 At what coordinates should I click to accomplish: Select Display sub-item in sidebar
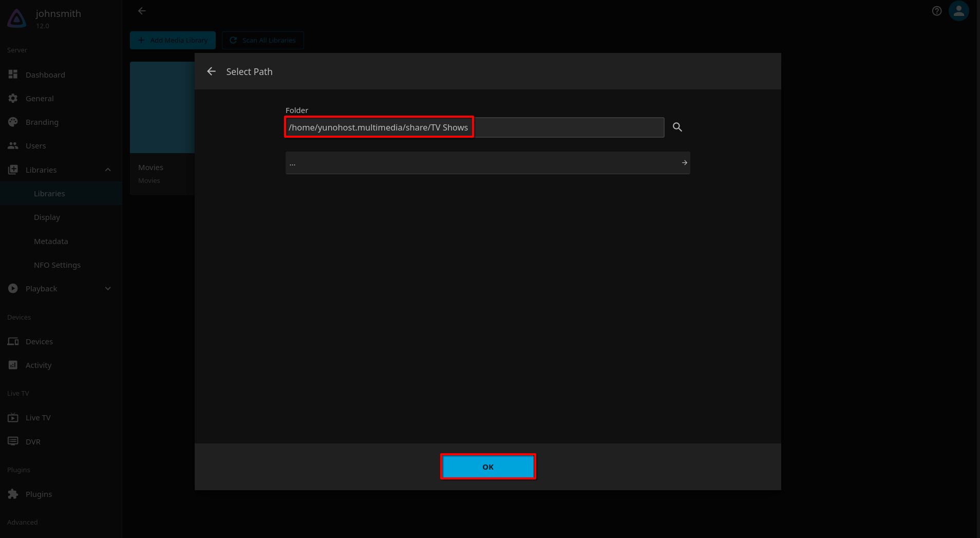click(61, 217)
